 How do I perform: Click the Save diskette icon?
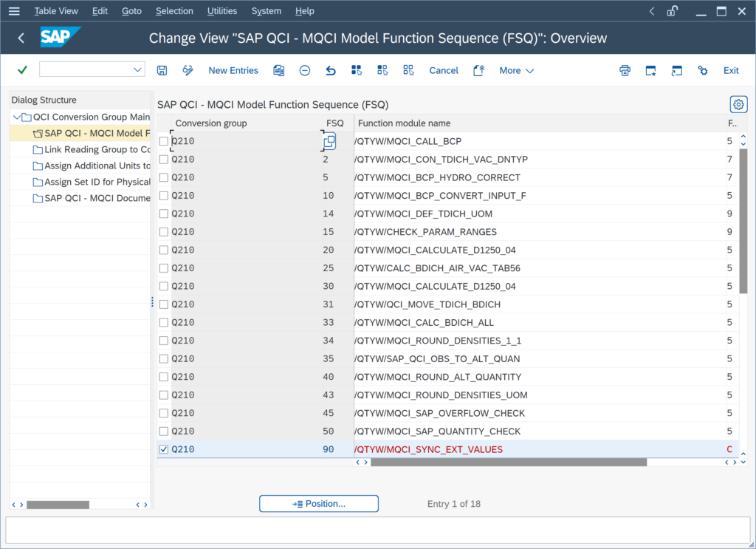pyautogui.click(x=162, y=70)
